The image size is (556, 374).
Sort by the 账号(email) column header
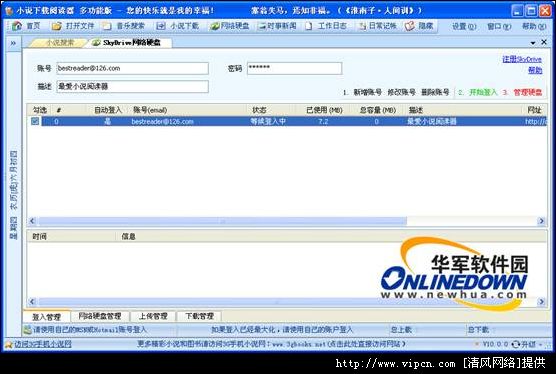(188, 110)
